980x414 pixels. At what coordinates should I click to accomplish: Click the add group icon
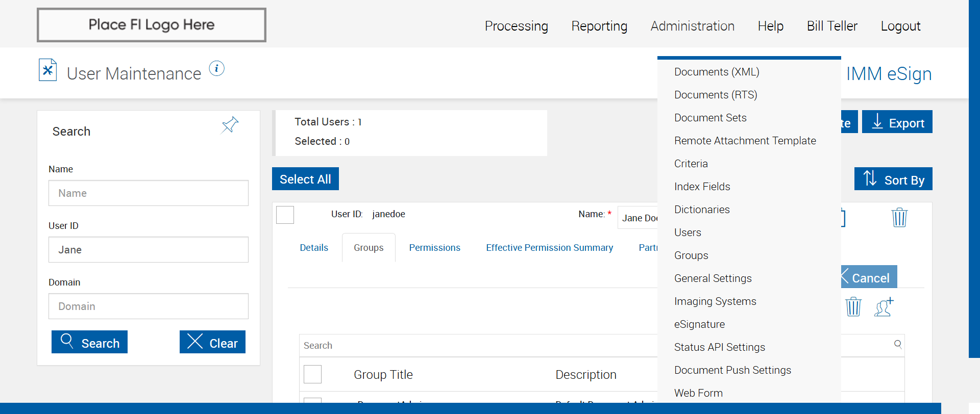884,307
